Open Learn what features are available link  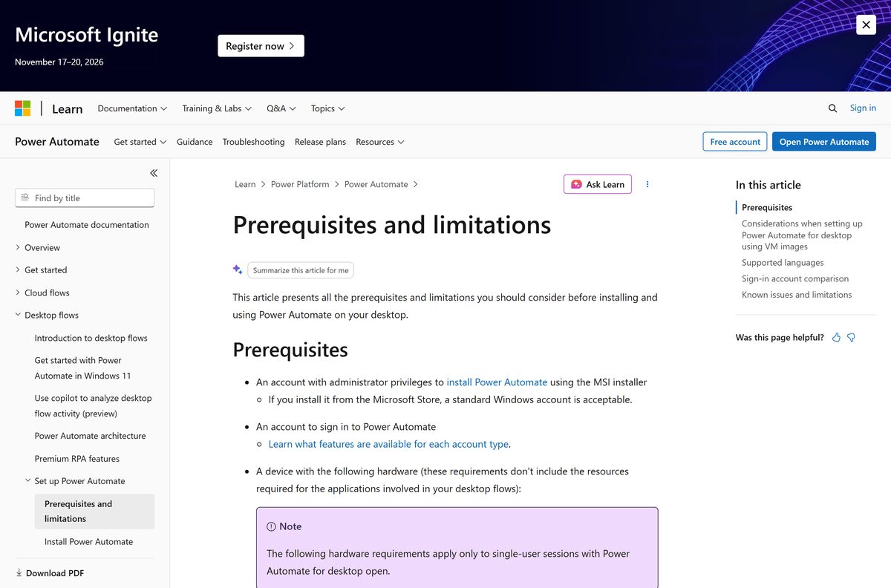point(389,444)
